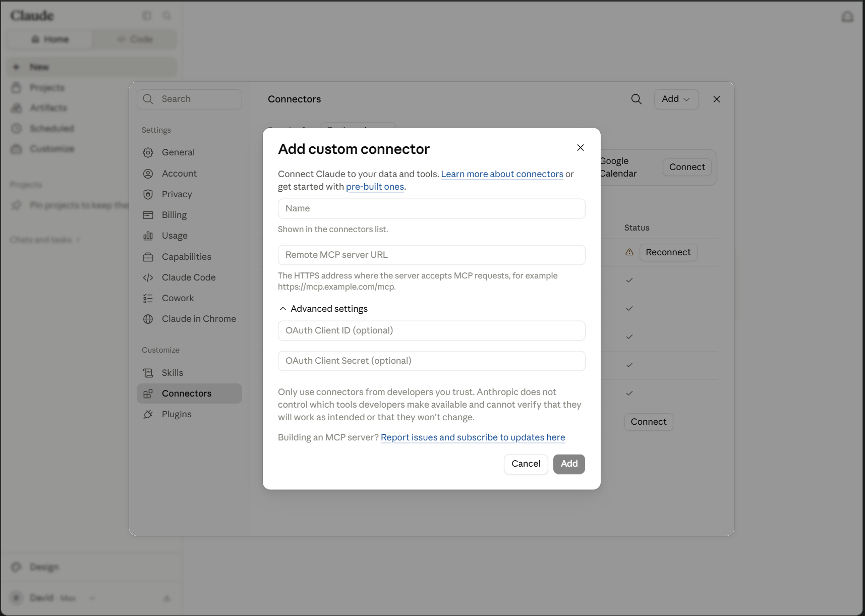Viewport: 865px width, 616px height.
Task: Open Projects in the main sidebar
Action: (x=47, y=88)
